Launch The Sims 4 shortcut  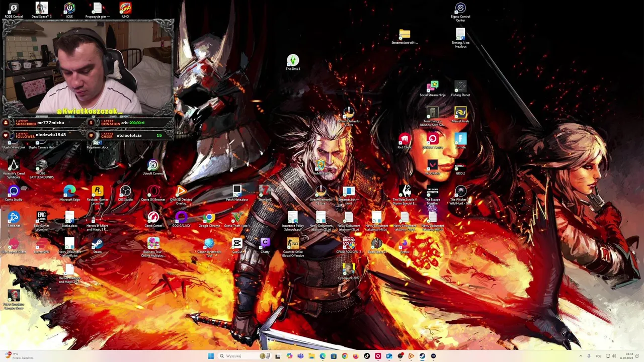click(x=293, y=63)
